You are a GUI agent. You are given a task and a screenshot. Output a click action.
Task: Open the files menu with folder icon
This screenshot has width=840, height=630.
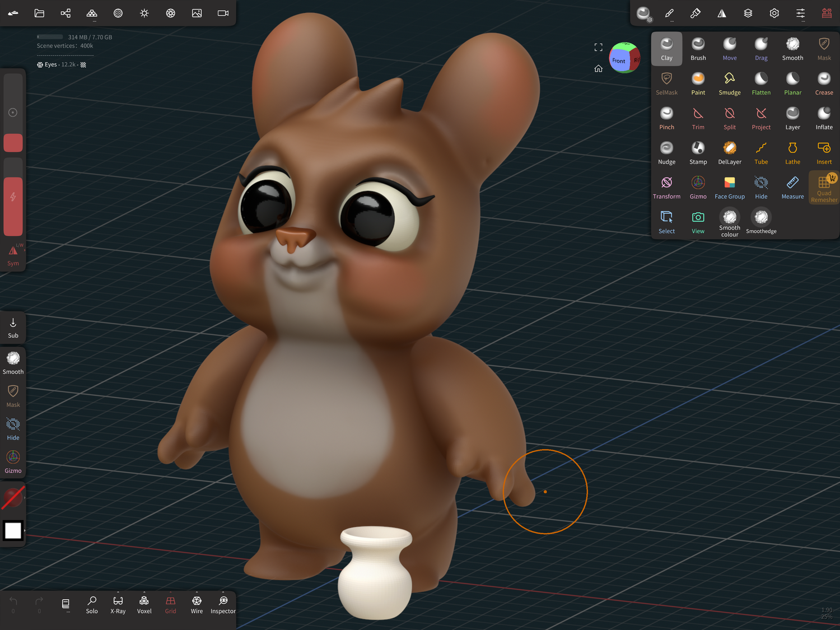(39, 13)
